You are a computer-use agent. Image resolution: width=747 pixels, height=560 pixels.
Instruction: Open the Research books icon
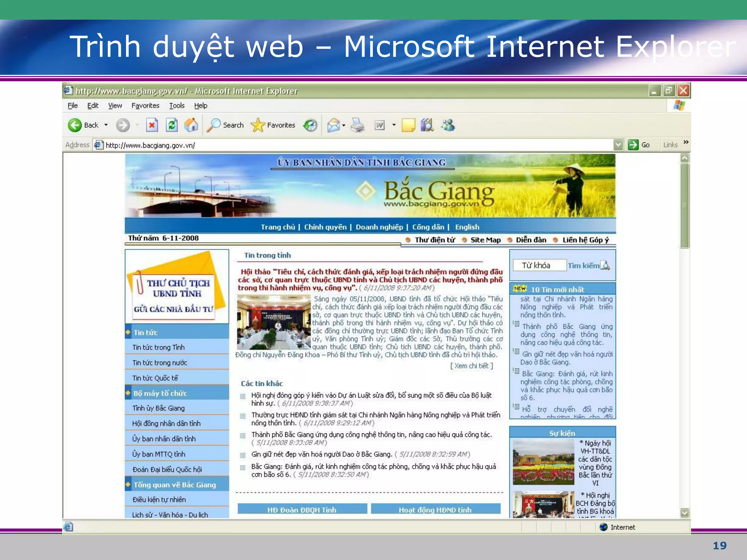point(427,125)
